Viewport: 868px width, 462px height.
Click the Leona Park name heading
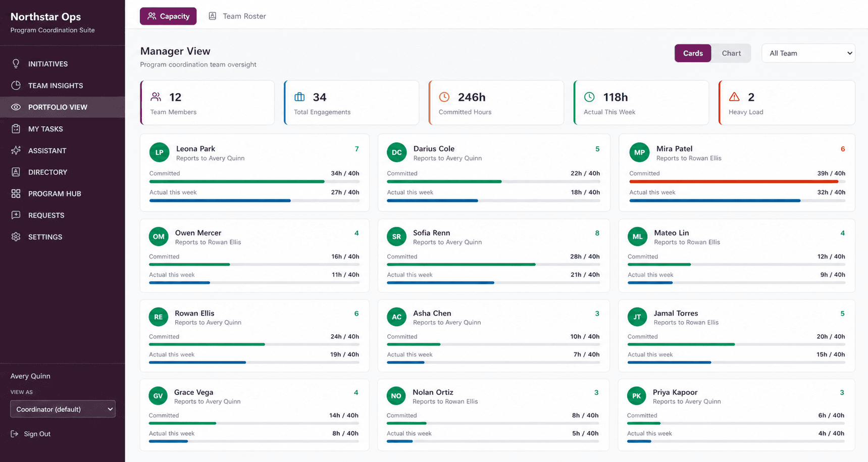pos(195,148)
